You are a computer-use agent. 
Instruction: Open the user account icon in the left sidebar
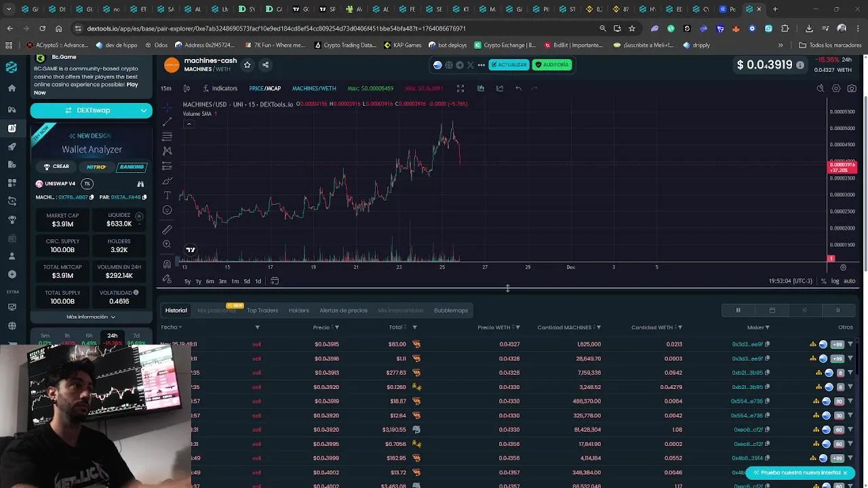(12, 256)
